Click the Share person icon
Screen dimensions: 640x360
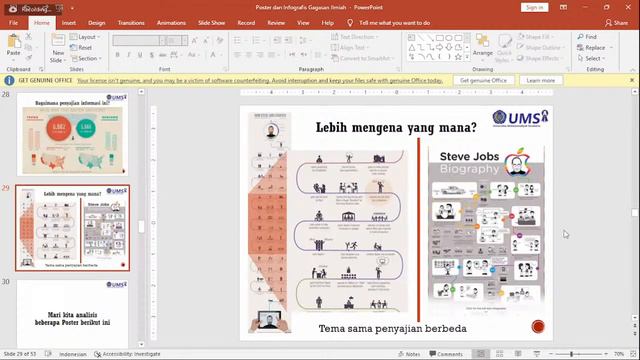click(x=608, y=23)
